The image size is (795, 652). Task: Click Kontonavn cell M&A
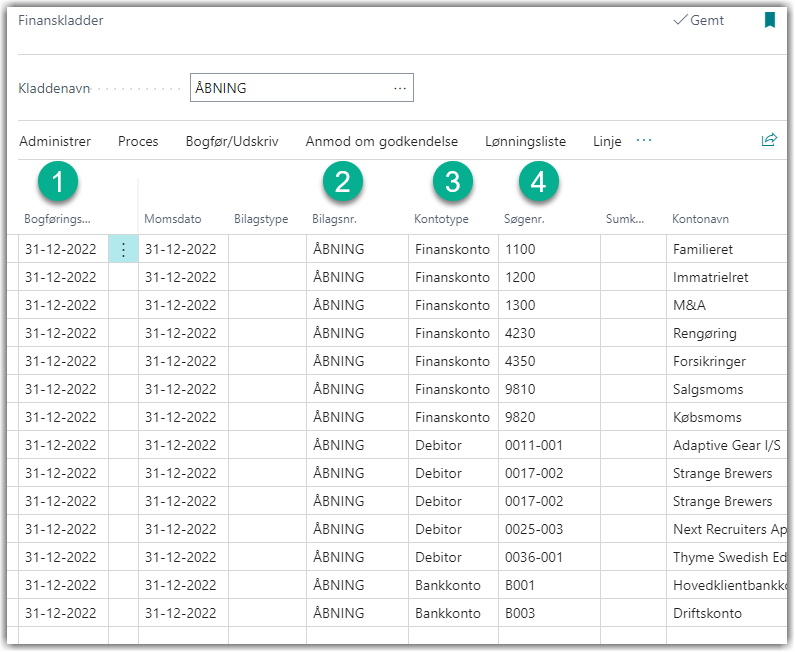pos(727,305)
